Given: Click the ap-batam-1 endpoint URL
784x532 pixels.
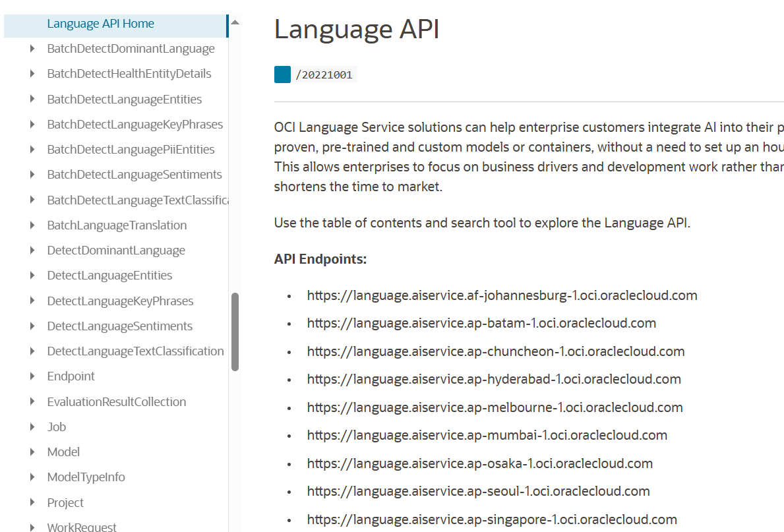Looking at the screenshot, I should pyautogui.click(x=481, y=324).
